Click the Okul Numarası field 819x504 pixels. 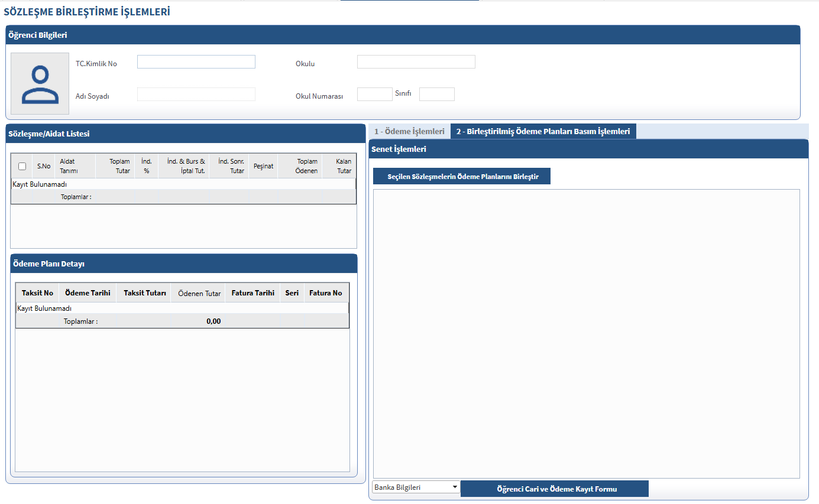[x=374, y=95]
